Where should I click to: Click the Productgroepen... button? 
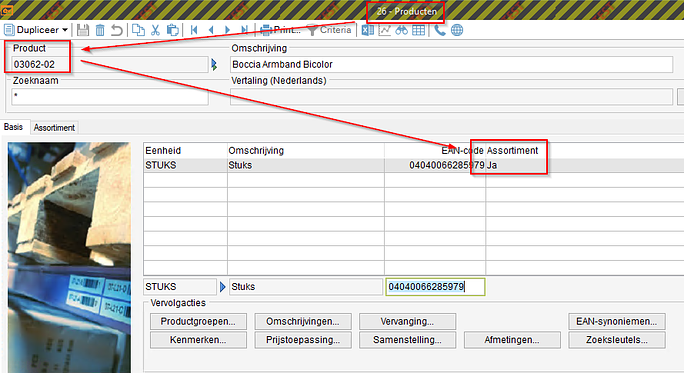[x=198, y=322]
